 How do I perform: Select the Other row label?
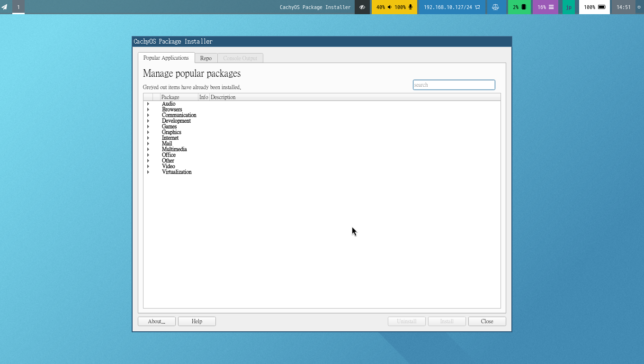click(168, 161)
